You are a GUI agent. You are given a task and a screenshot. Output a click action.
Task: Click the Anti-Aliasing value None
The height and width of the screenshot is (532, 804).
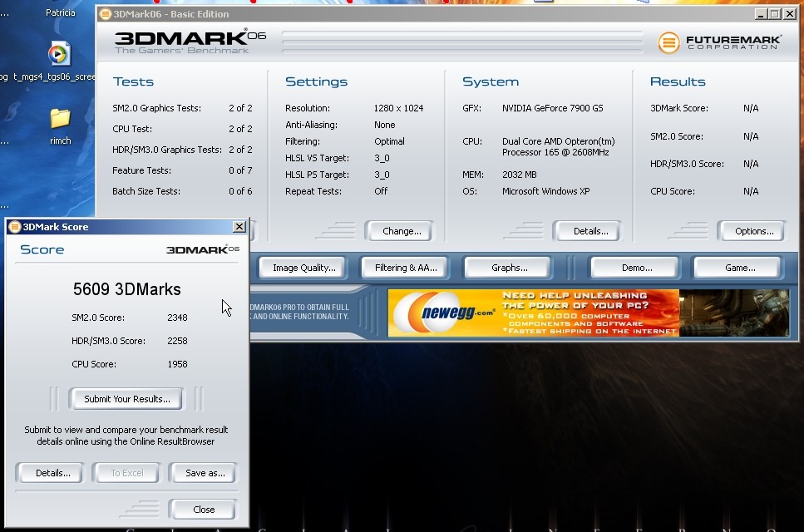(385, 125)
